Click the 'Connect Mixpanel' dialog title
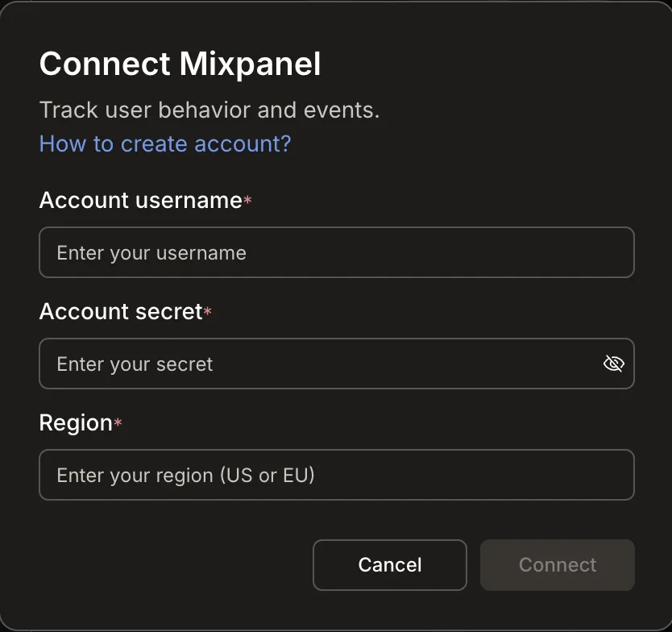672x632 pixels. tap(179, 64)
